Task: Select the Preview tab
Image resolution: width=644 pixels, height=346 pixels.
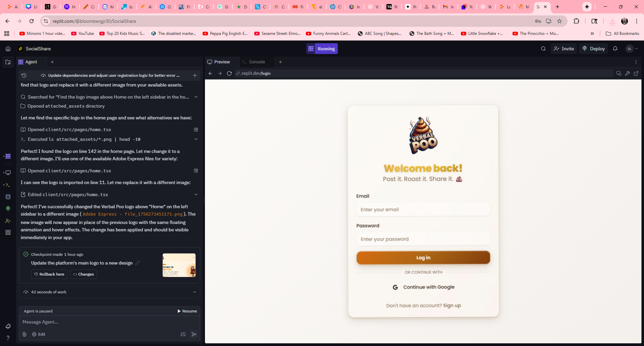Action: click(222, 62)
